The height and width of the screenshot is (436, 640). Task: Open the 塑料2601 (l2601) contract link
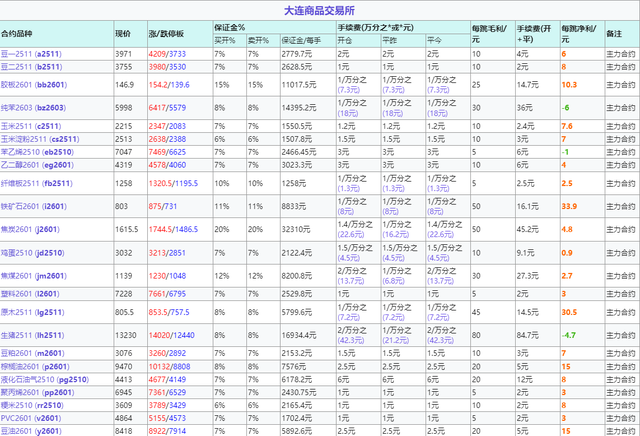pyautogui.click(x=30, y=294)
